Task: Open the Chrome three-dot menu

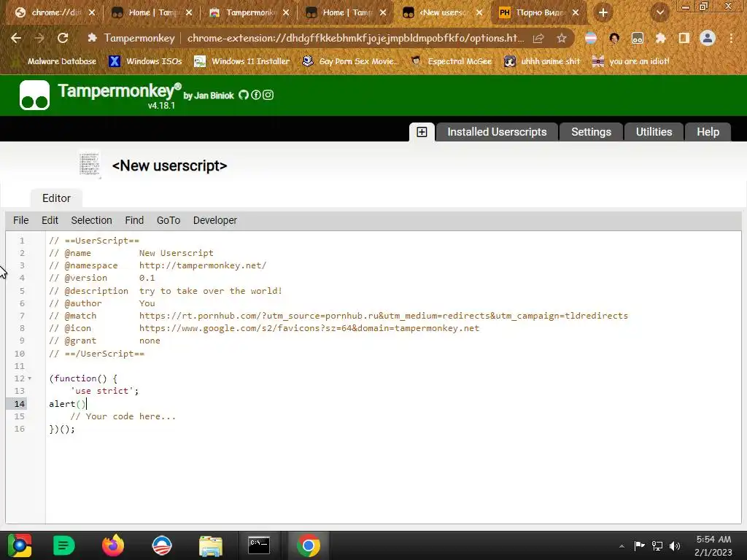Action: click(731, 38)
